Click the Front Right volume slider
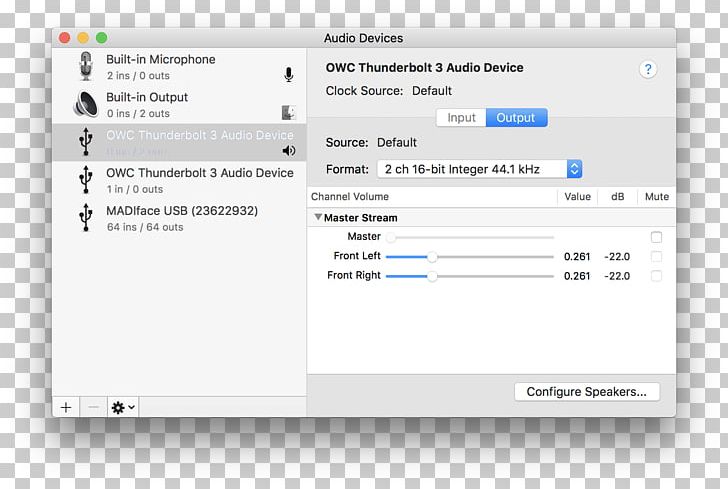Viewport: 728px width, 489px height. [x=470, y=276]
